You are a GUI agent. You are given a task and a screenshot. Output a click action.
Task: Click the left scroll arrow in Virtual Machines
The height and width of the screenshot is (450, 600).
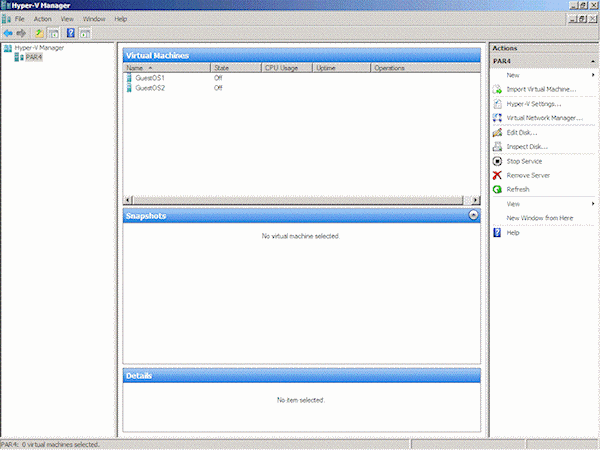(128, 200)
